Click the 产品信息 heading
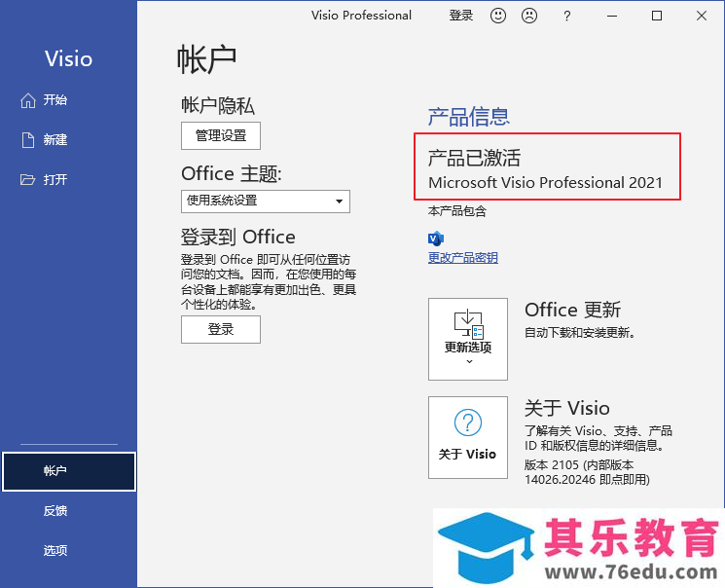This screenshot has height=588, width=725. pyautogui.click(x=468, y=117)
